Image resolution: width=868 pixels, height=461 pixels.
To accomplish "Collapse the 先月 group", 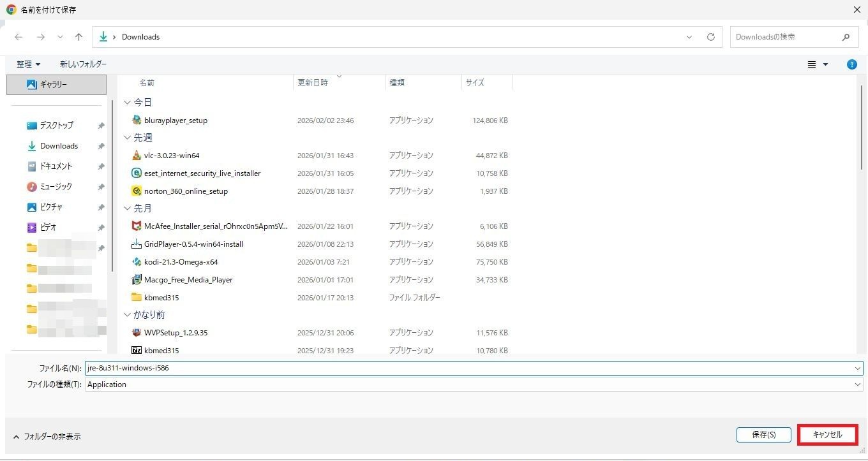I will [127, 209].
